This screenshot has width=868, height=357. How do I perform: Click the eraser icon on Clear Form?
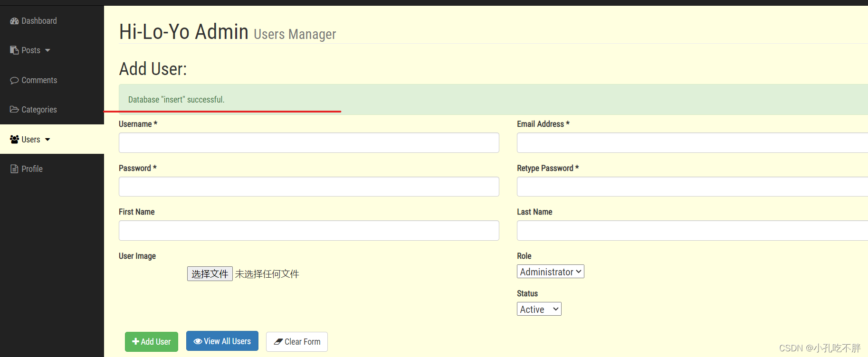point(278,342)
